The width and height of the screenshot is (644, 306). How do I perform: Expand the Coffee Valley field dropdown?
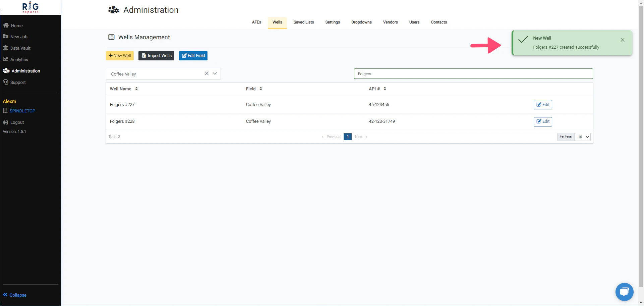tap(215, 73)
